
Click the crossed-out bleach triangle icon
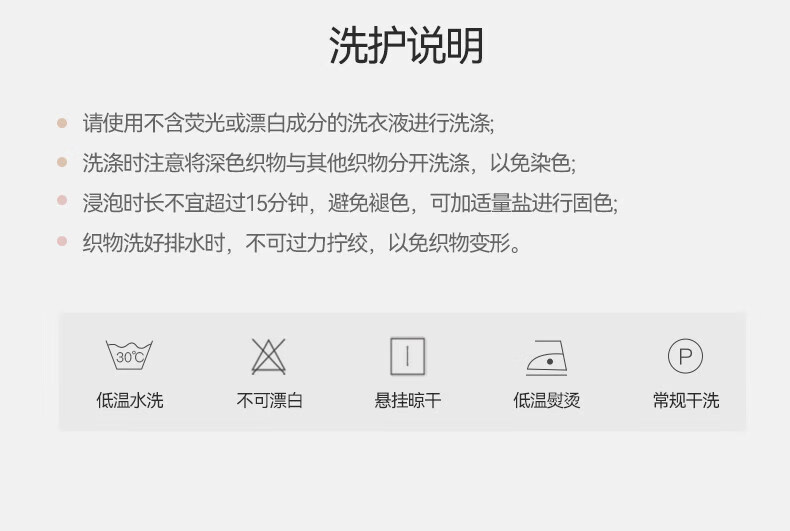[269, 356]
